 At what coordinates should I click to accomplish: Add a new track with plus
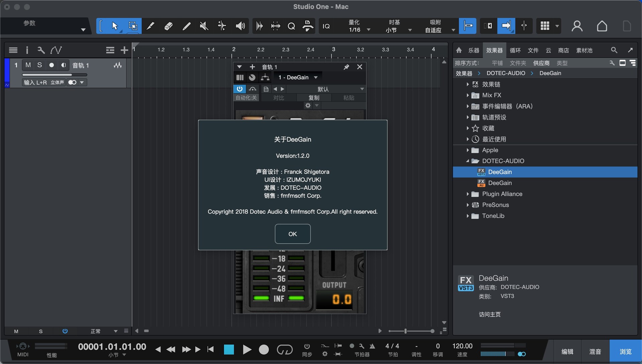coord(124,50)
